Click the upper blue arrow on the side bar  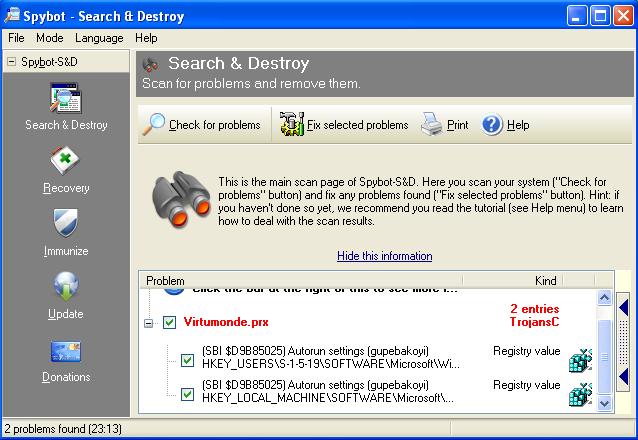(624, 308)
